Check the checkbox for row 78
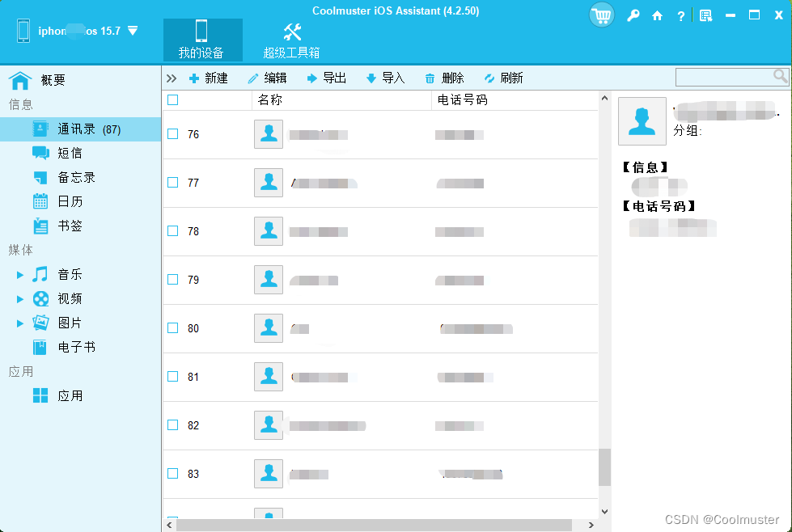 (x=173, y=230)
